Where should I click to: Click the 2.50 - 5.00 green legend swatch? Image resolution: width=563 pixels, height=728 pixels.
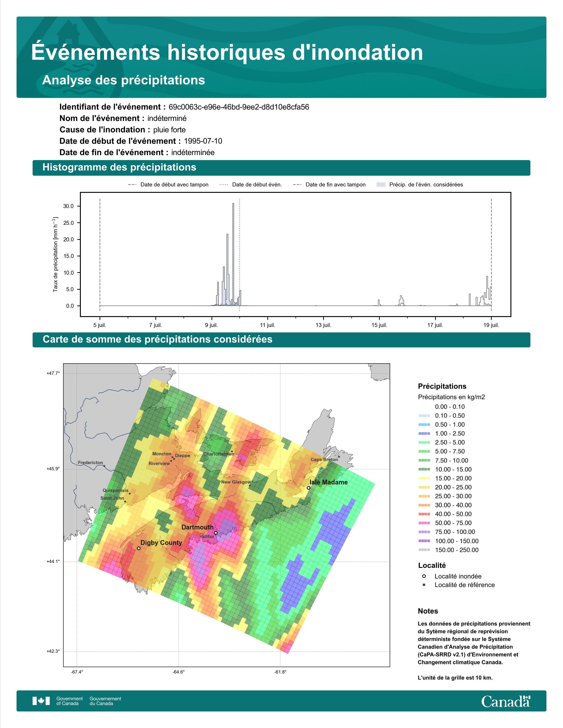424,442
